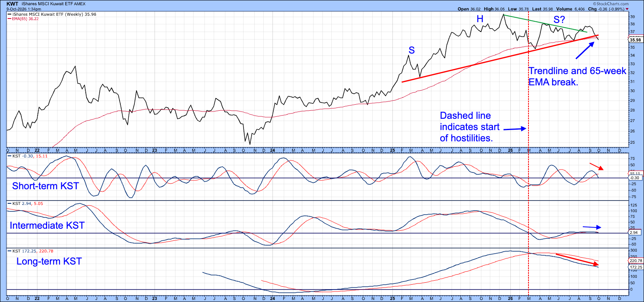Click the Last 35.98 value
This screenshot has width=644, height=302.
point(542,9)
